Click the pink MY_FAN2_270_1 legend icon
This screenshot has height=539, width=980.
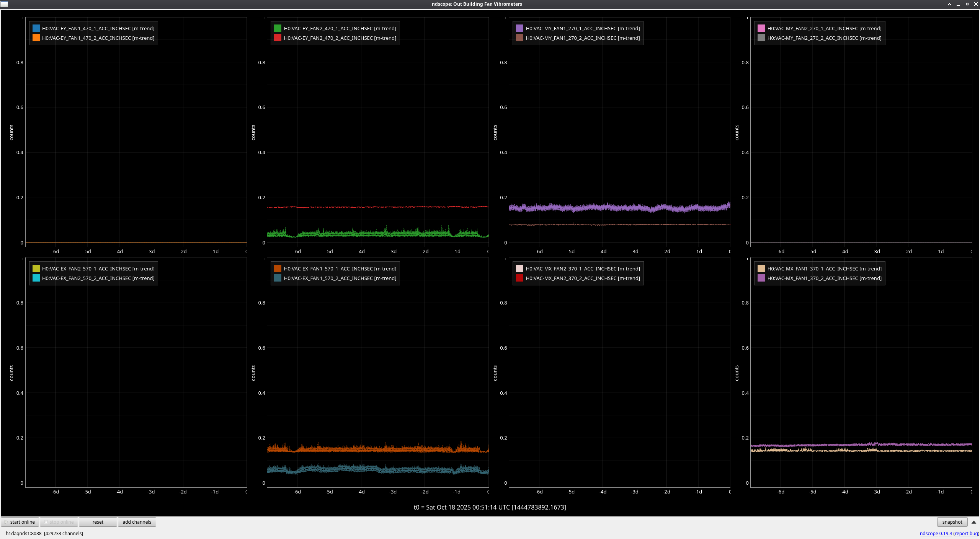click(x=761, y=28)
